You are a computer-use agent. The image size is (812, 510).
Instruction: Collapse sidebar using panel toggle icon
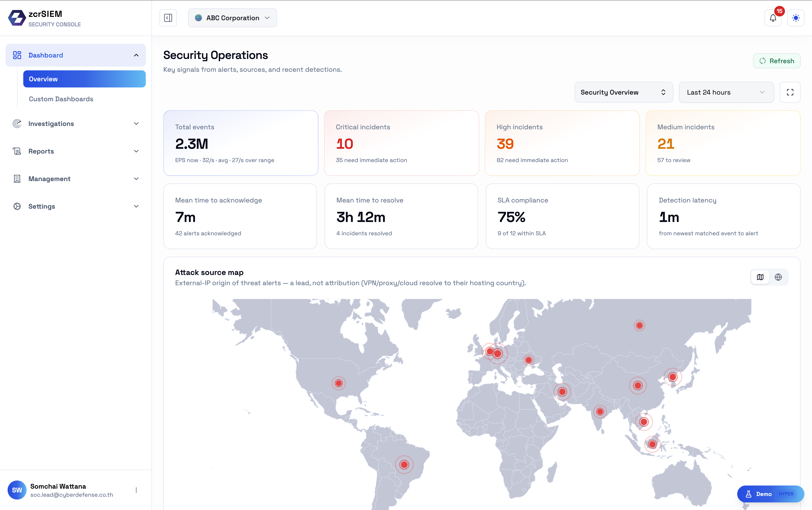coord(168,18)
